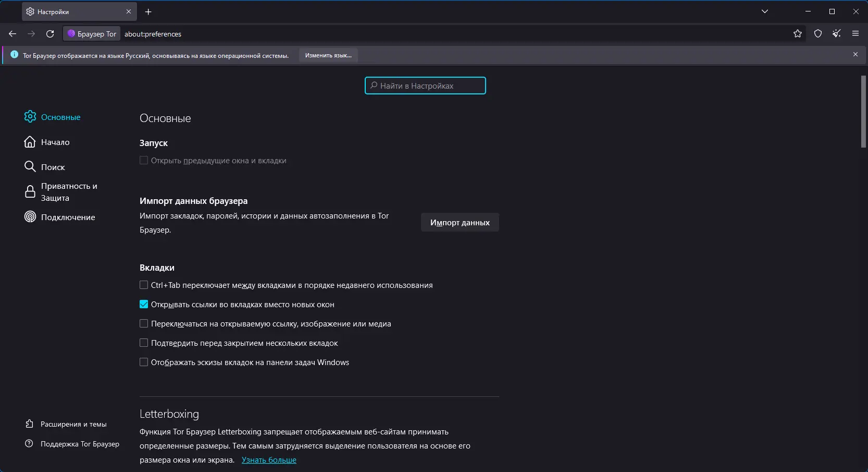Click the Браузер Tor identity icon in the address bar
This screenshot has height=472, width=868.
coord(92,34)
